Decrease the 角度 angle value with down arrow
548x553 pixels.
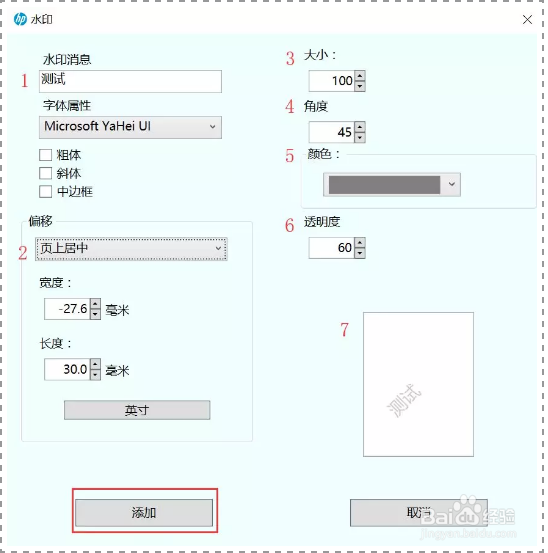(360, 137)
